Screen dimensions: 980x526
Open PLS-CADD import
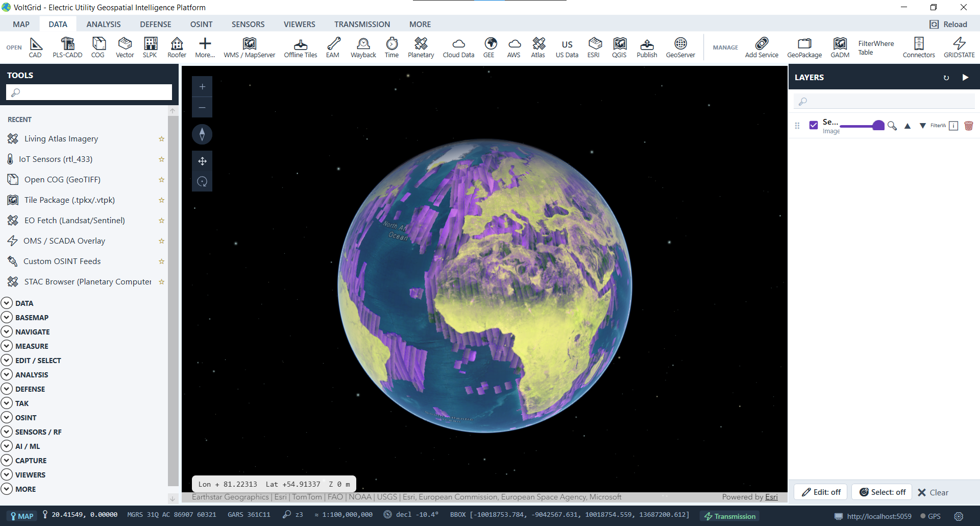coord(67,47)
